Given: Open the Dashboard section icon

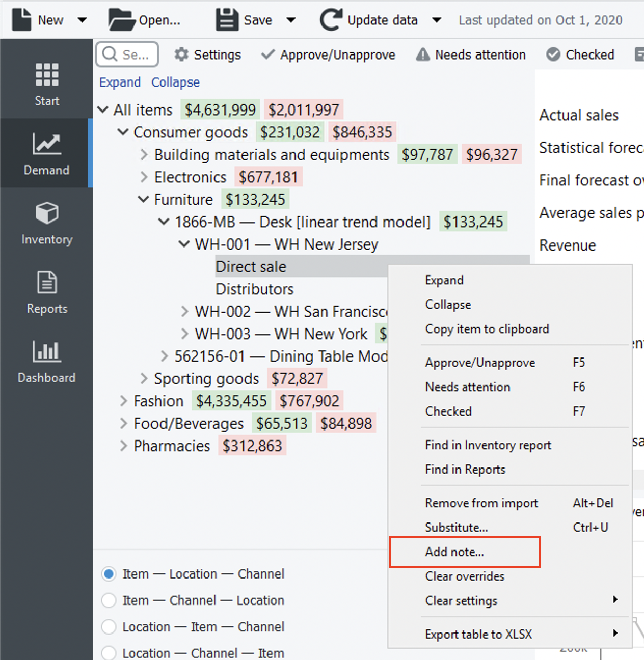Looking at the screenshot, I should [46, 351].
